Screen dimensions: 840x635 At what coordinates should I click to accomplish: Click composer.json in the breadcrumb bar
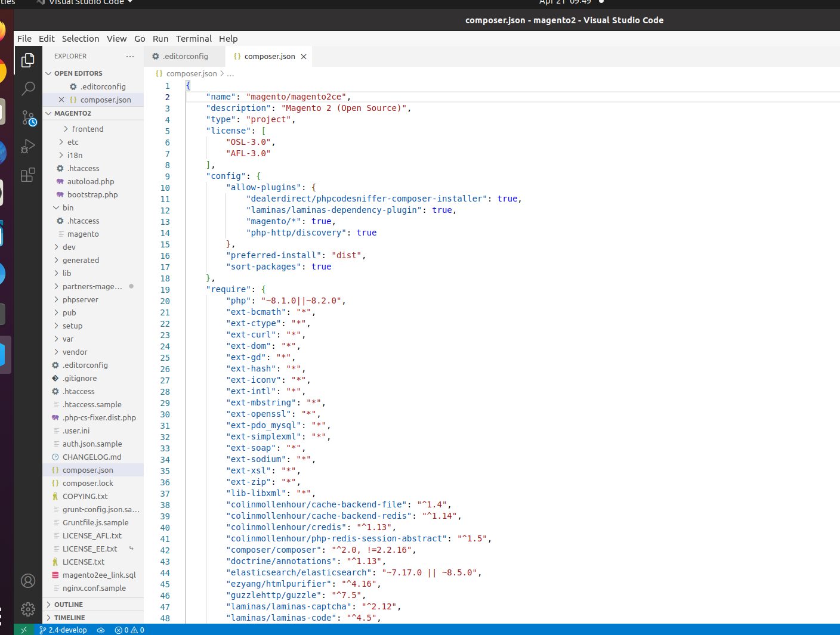click(x=190, y=73)
